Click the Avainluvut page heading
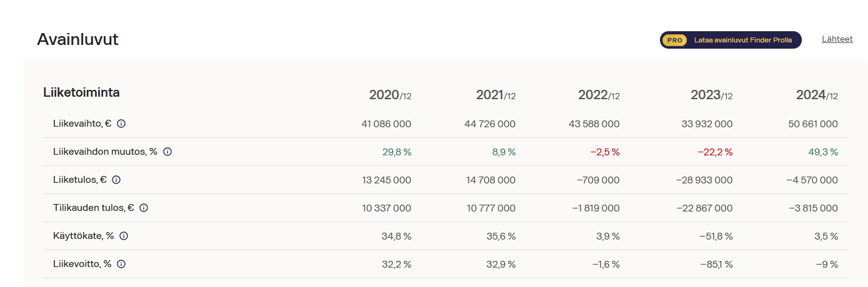 77,39
